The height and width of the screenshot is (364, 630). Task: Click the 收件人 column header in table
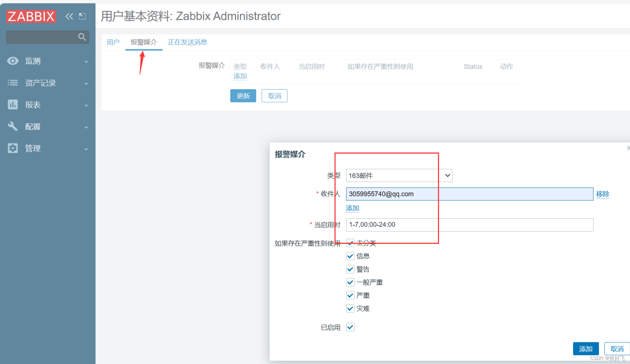(x=270, y=66)
